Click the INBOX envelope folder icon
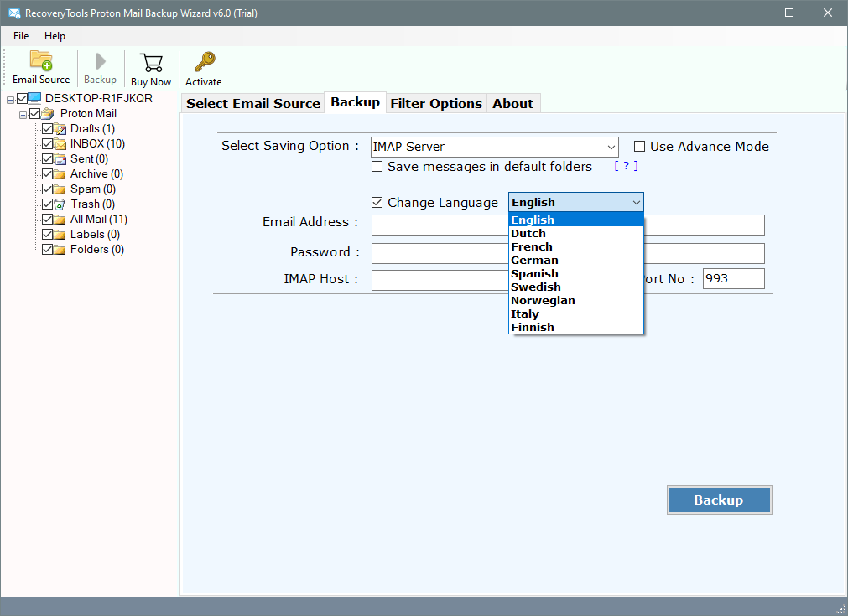This screenshot has height=616, width=848. 60,144
